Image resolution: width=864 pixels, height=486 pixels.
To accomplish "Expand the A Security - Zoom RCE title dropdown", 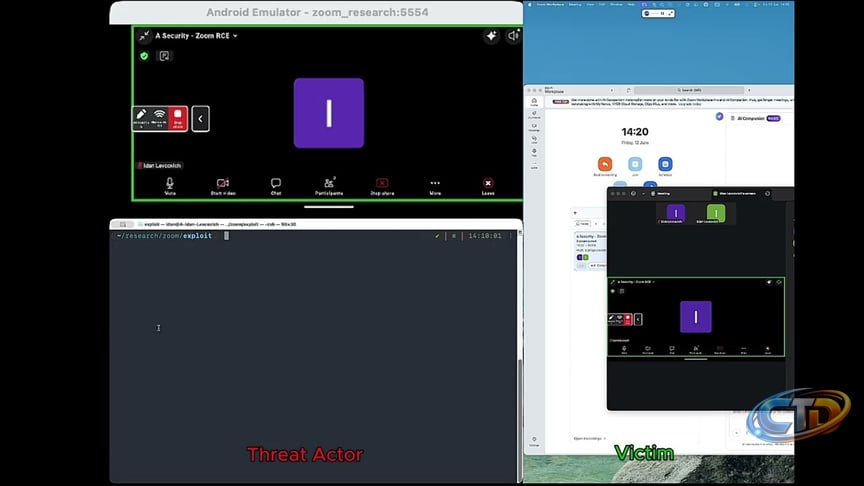I will (196, 36).
